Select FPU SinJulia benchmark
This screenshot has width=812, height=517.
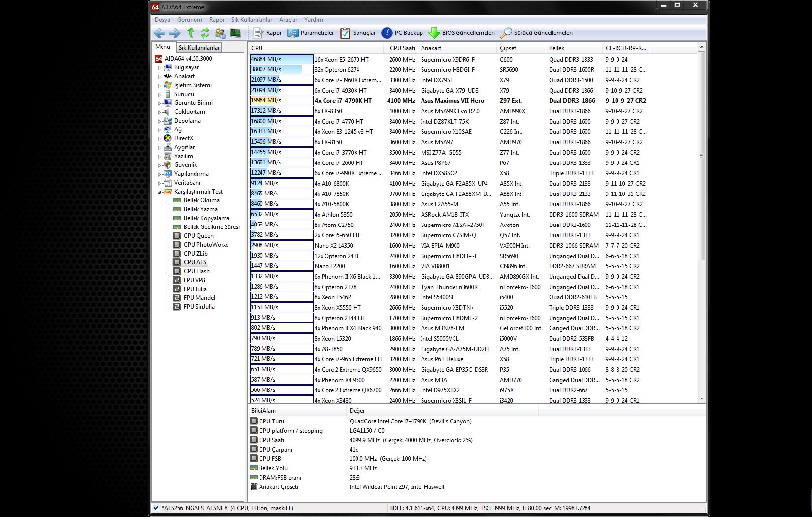tap(199, 307)
